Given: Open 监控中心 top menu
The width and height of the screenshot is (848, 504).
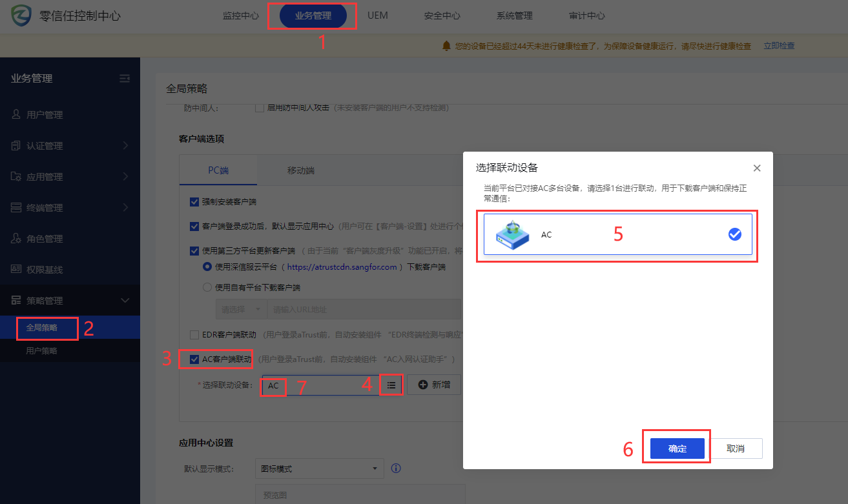Looking at the screenshot, I should tap(241, 16).
